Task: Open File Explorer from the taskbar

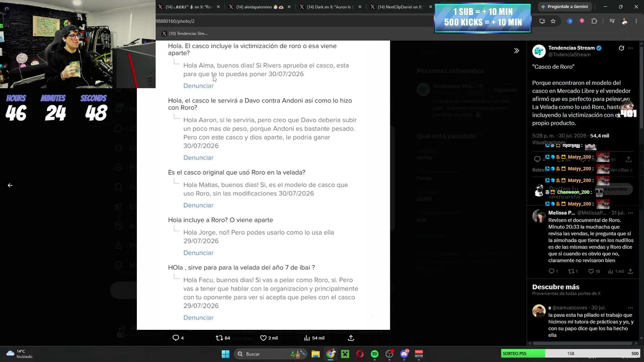Action: click(x=315, y=354)
